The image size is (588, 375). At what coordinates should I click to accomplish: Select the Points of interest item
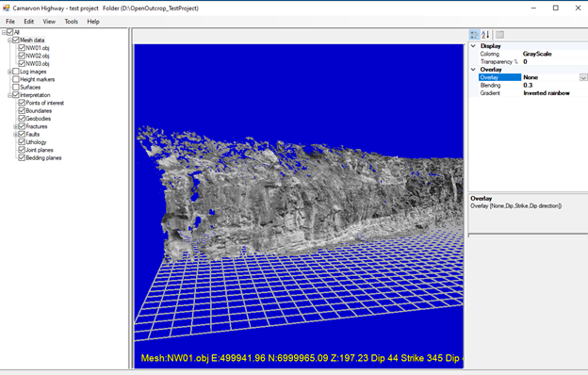click(x=44, y=103)
